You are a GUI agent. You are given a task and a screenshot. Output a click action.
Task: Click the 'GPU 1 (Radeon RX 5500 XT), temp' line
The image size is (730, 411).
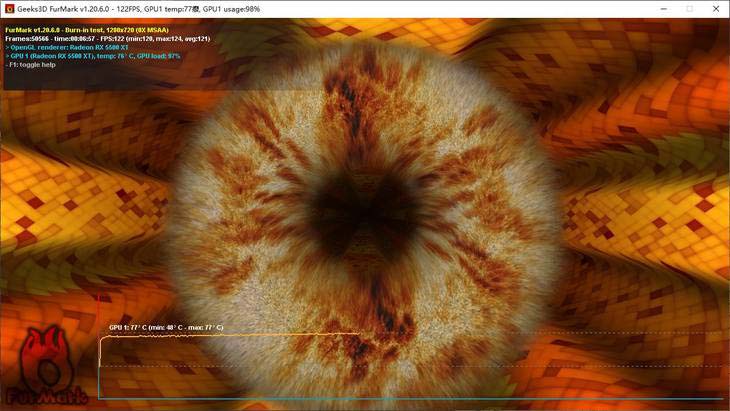(x=93, y=56)
